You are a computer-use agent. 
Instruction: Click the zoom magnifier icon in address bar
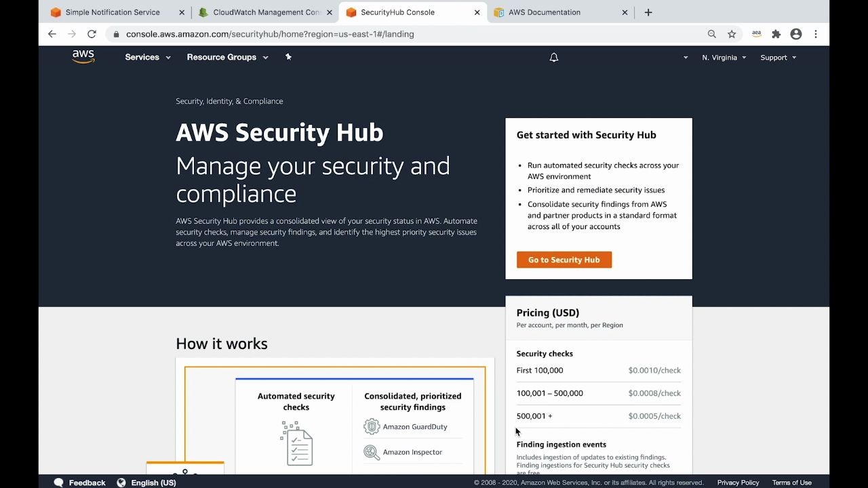(x=711, y=34)
